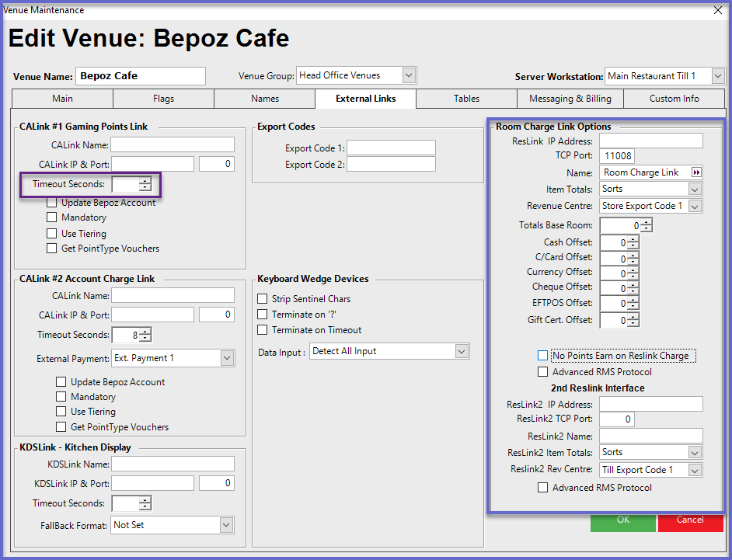Click the TCP Port field showing 11008

(617, 156)
